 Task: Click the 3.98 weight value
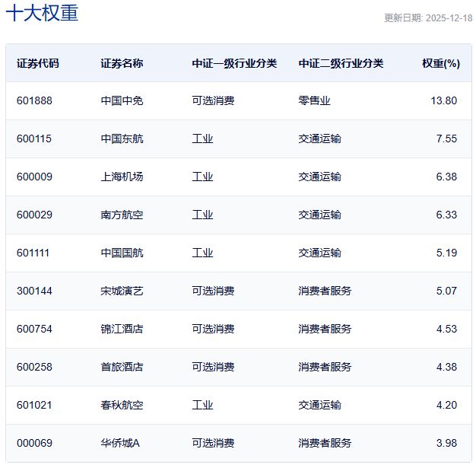click(x=446, y=443)
